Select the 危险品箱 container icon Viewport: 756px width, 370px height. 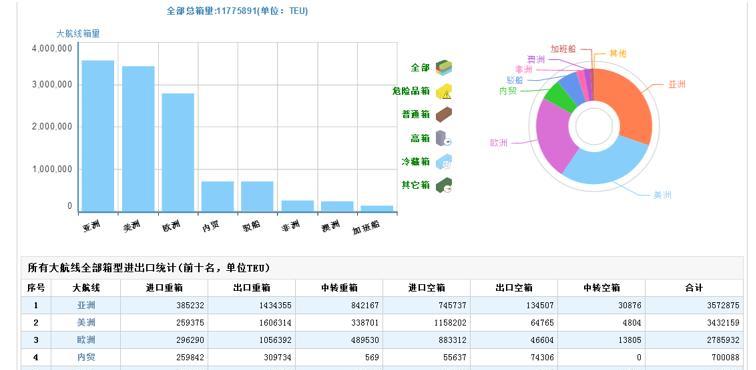(444, 91)
